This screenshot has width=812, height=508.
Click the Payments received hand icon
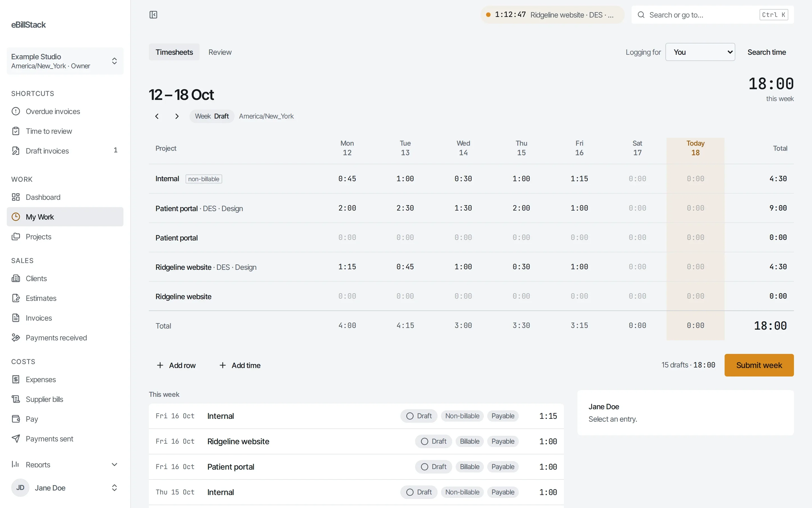click(16, 338)
